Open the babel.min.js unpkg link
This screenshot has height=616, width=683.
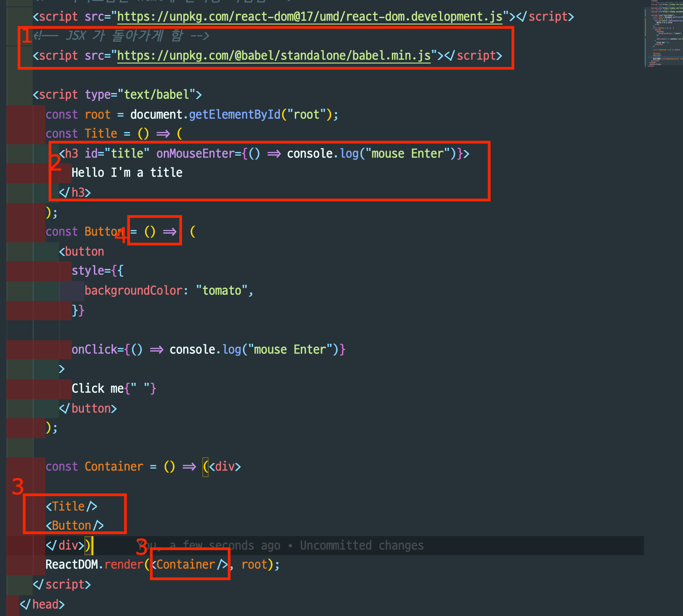272,55
